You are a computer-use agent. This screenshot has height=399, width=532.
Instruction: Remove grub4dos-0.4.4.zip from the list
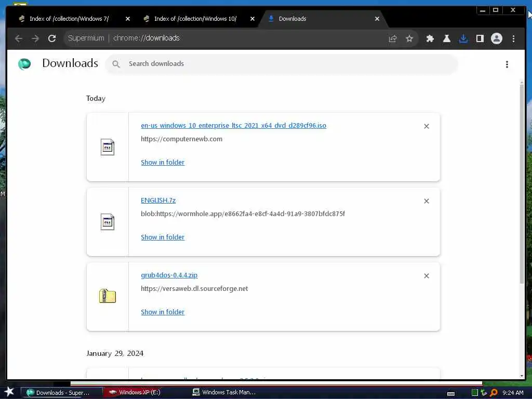coord(427,276)
